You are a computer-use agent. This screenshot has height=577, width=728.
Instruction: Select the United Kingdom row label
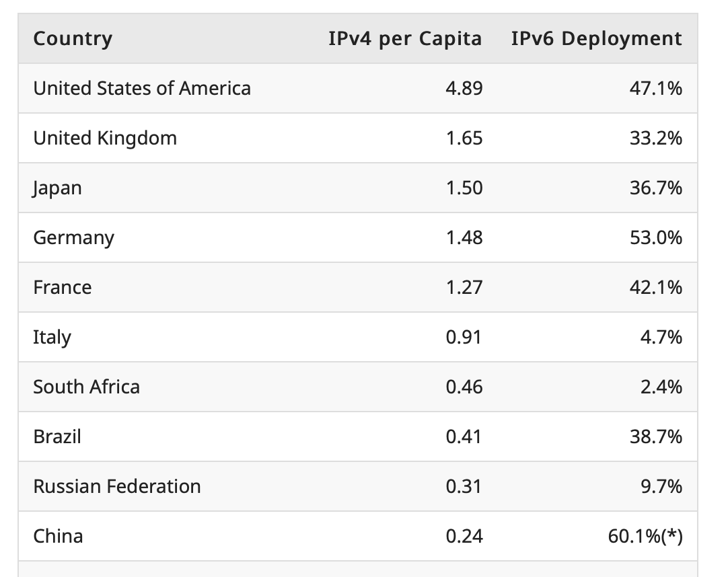pos(105,138)
